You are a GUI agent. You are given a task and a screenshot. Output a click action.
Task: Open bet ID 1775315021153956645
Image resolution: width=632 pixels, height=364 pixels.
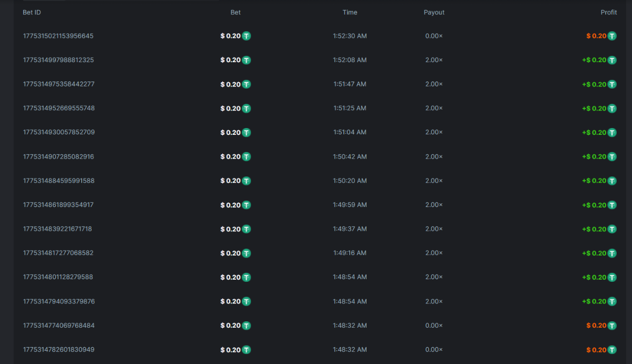[x=58, y=36]
